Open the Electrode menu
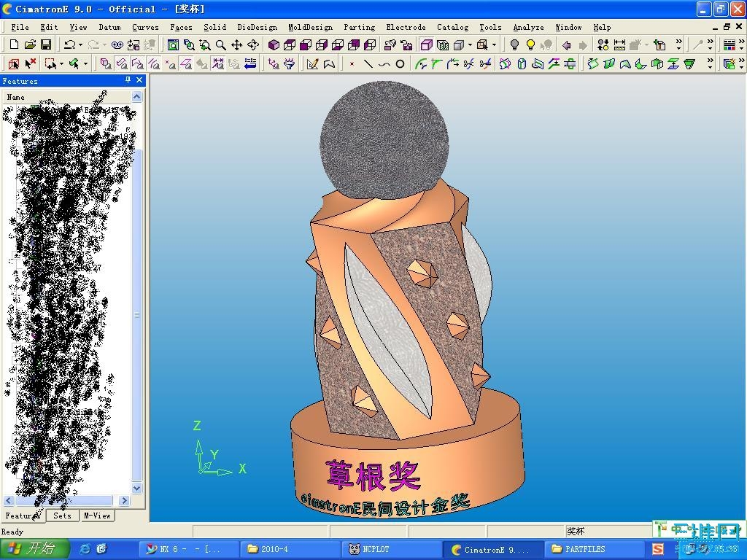Image resolution: width=747 pixels, height=560 pixels. pos(406,27)
